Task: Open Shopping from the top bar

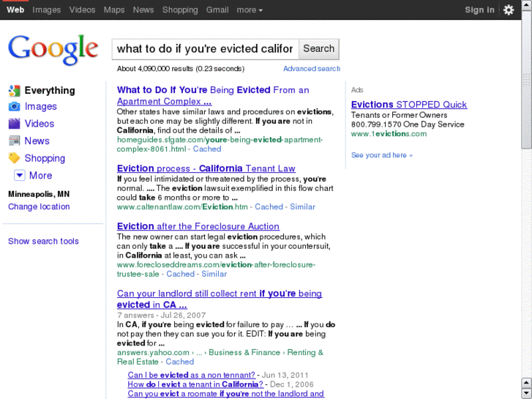Action: (180, 10)
